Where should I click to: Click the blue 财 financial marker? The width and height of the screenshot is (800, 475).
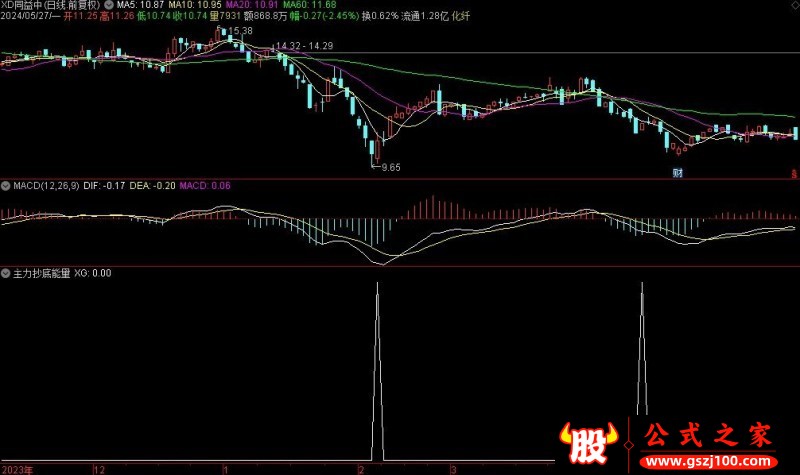click(677, 173)
